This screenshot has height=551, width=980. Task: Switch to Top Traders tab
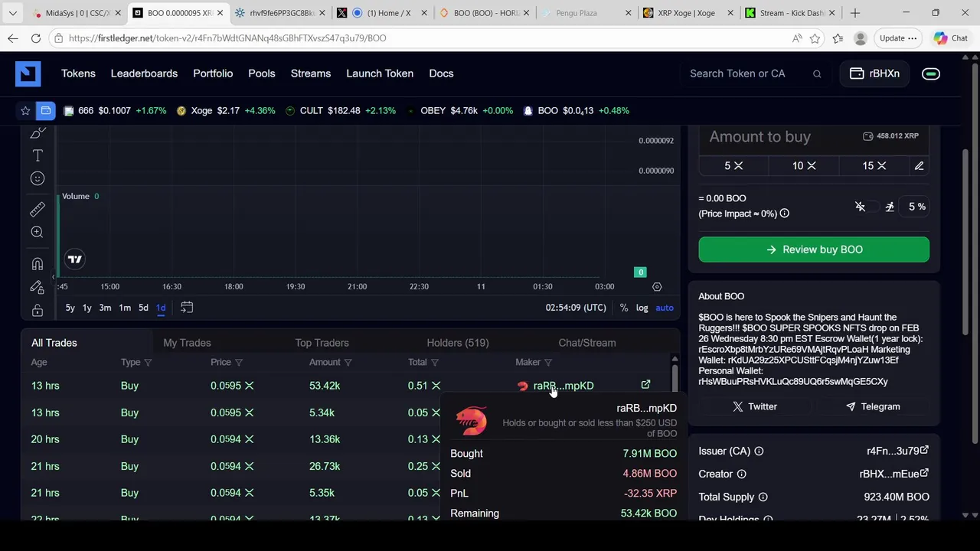point(322,343)
